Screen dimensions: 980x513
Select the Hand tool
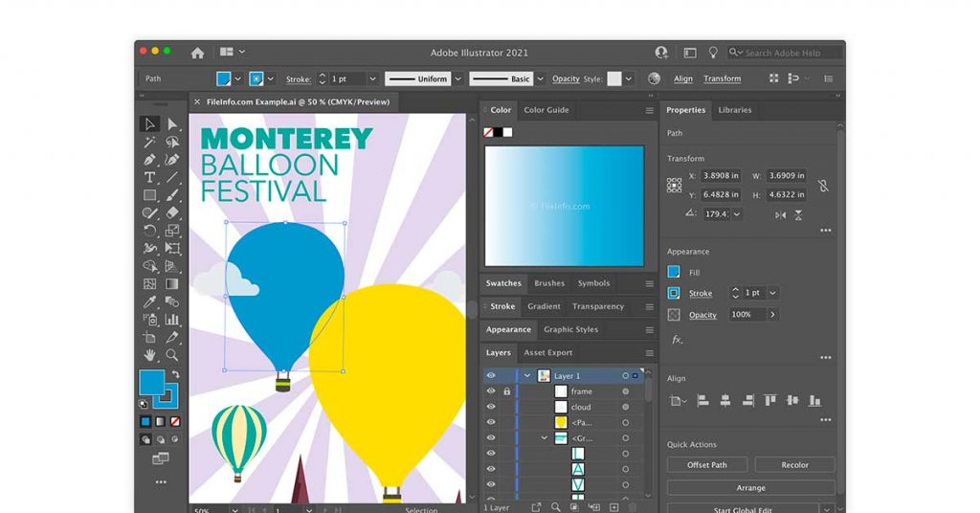pyautogui.click(x=150, y=355)
